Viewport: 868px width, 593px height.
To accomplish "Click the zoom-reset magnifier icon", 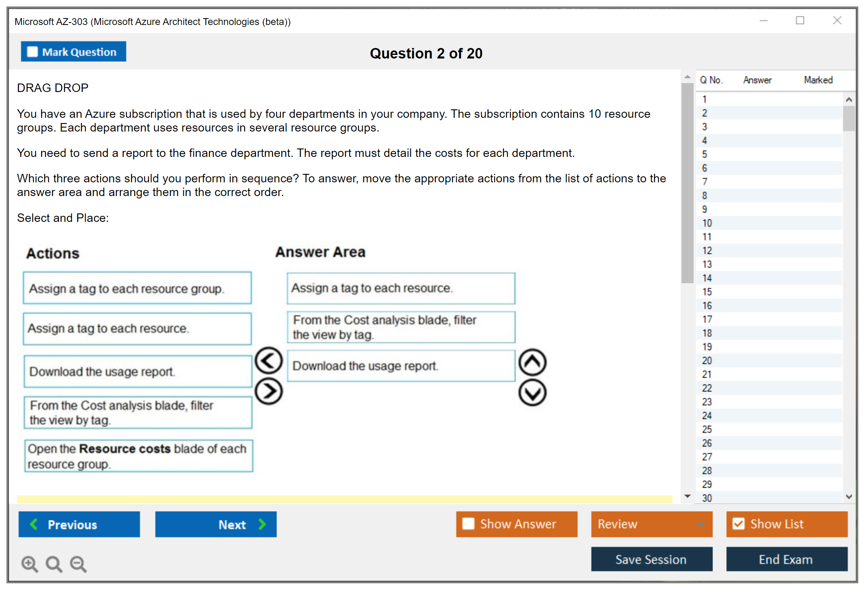I will [x=54, y=564].
